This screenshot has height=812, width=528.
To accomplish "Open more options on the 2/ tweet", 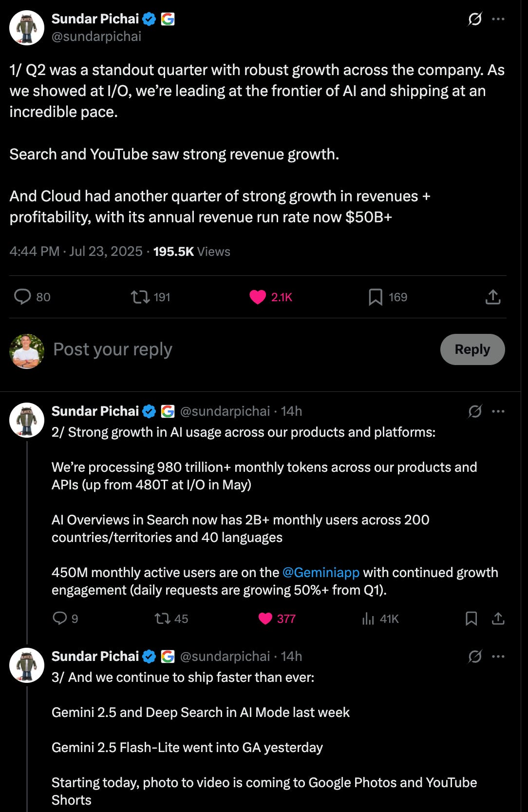I will pyautogui.click(x=498, y=411).
